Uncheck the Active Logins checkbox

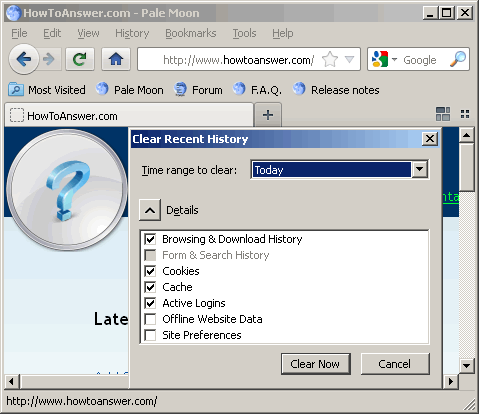pyautogui.click(x=150, y=303)
